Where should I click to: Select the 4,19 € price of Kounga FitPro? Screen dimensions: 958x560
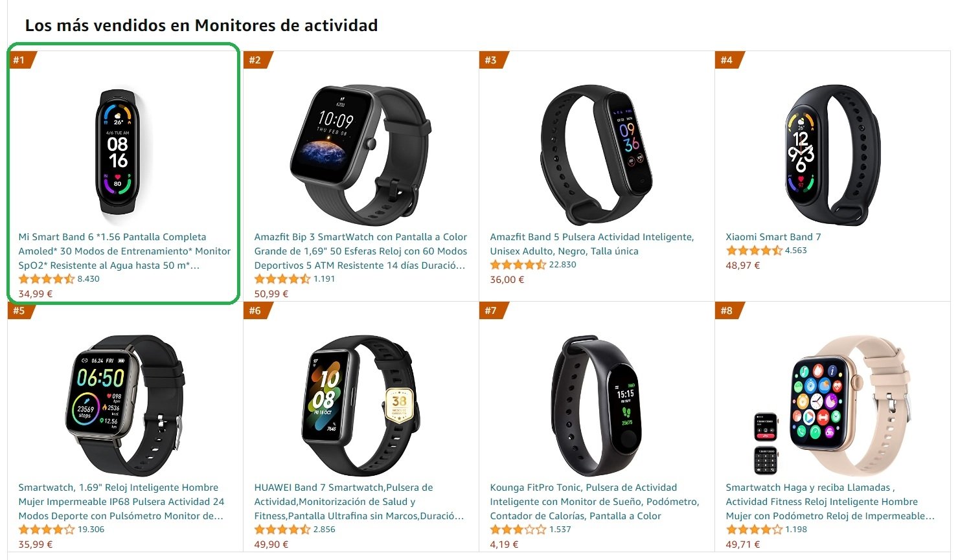(x=504, y=544)
